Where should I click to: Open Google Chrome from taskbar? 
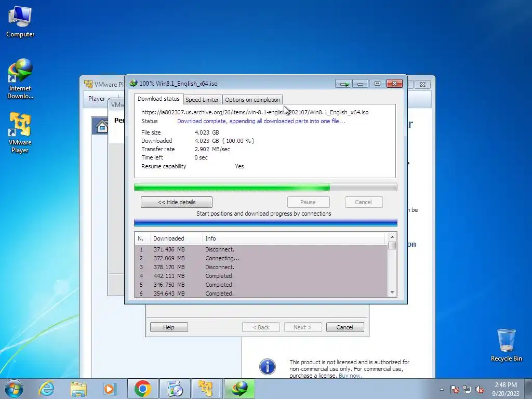click(x=142, y=389)
